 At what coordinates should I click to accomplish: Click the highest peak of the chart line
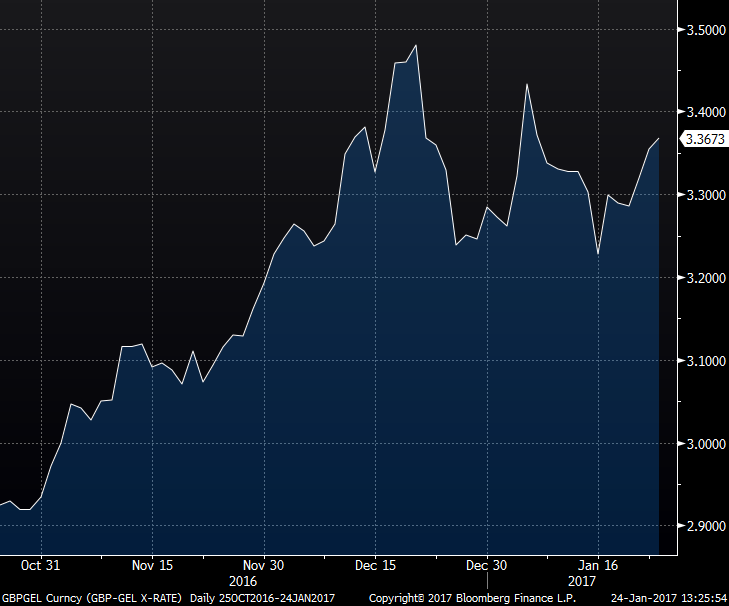click(x=415, y=45)
